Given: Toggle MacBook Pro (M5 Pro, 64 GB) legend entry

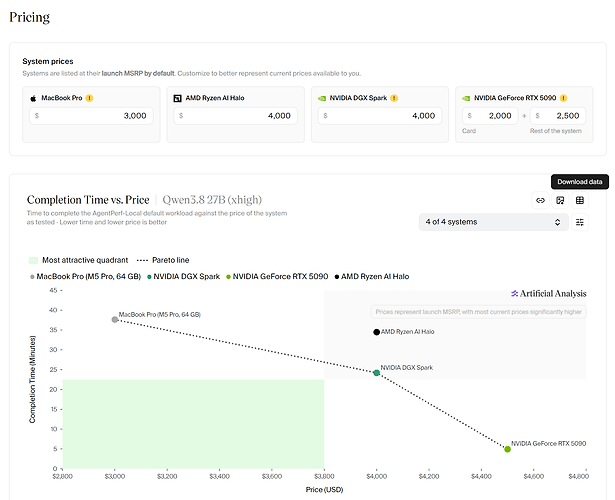Looking at the screenshot, I should [x=86, y=276].
